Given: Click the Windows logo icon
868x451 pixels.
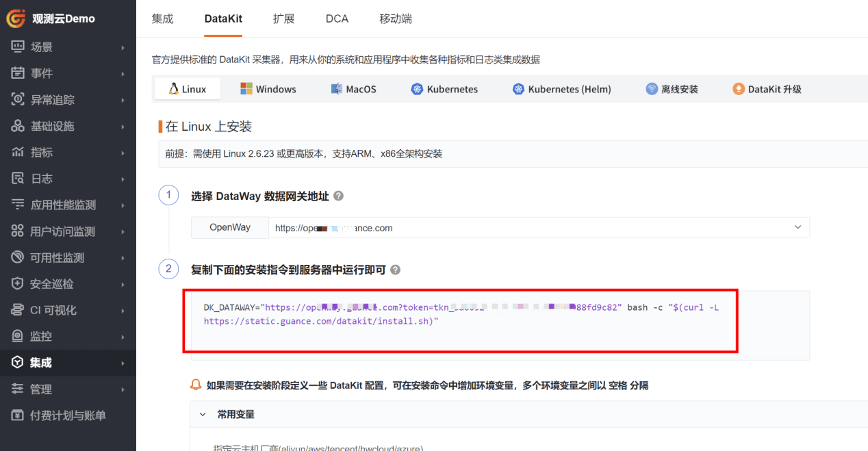Looking at the screenshot, I should point(246,89).
